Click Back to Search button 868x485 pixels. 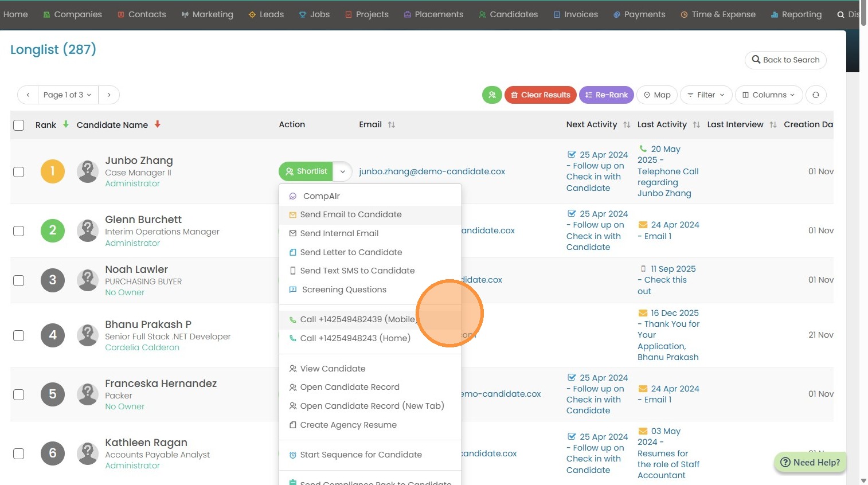(785, 60)
